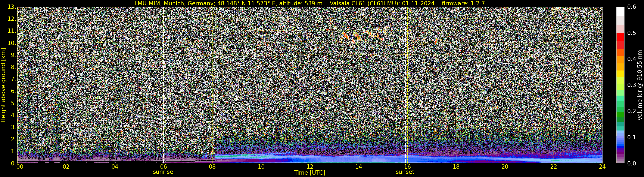Click the red segment of the colorbar near 0.5
This screenshot has width=644, height=177.
(x=620, y=37)
